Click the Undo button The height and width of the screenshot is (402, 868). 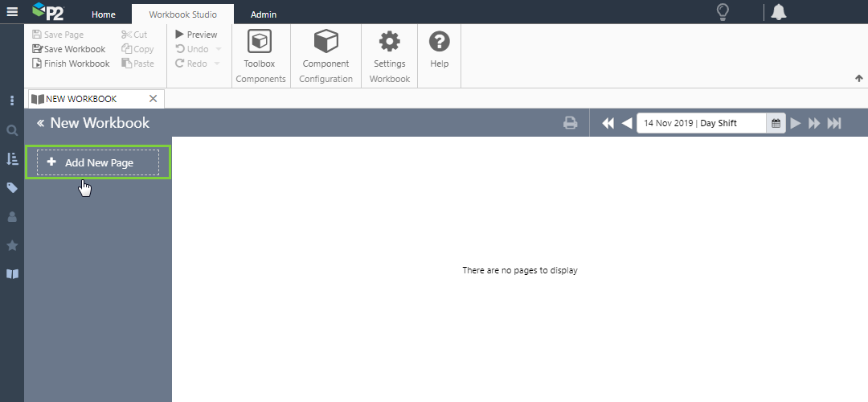(192, 49)
